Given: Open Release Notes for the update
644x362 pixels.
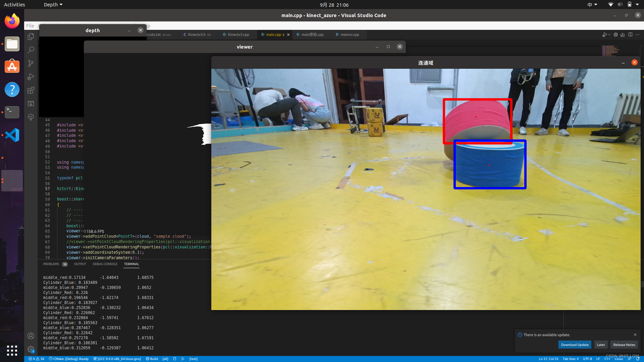Looking at the screenshot, I should click(624, 345).
